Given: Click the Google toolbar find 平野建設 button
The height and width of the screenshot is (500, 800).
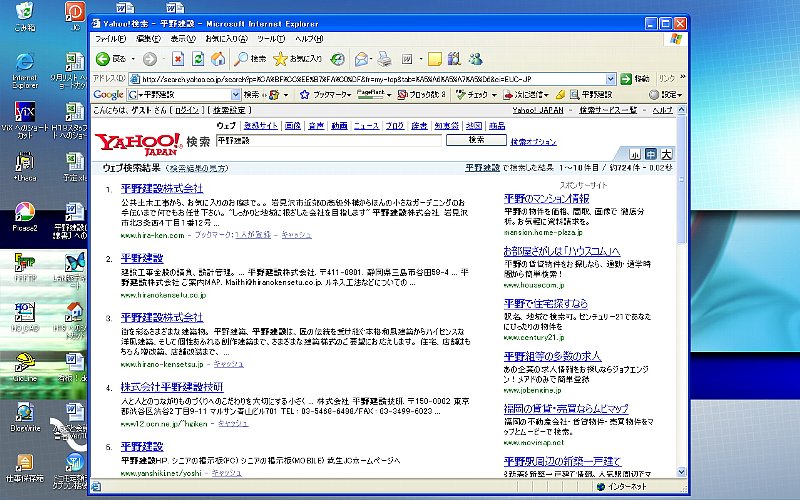Looking at the screenshot, I should click(x=591, y=95).
